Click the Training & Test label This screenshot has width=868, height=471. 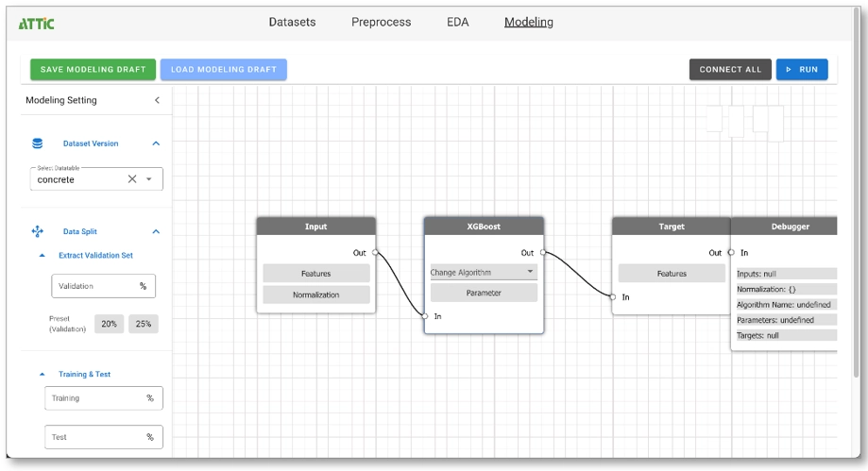coord(85,374)
